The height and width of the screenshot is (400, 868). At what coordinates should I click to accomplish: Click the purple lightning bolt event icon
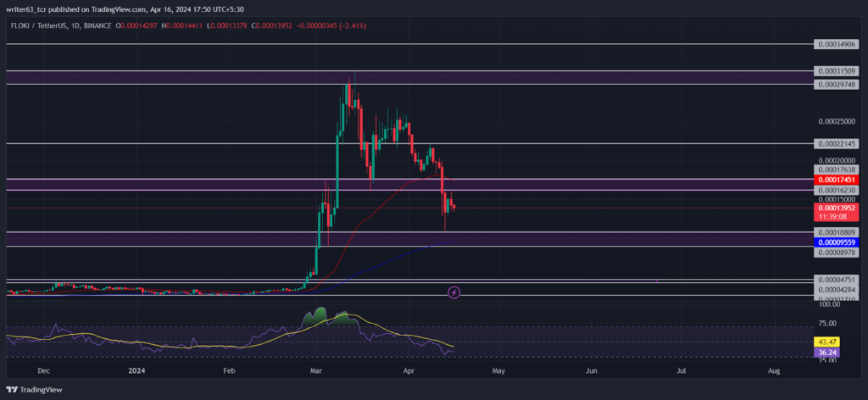454,292
